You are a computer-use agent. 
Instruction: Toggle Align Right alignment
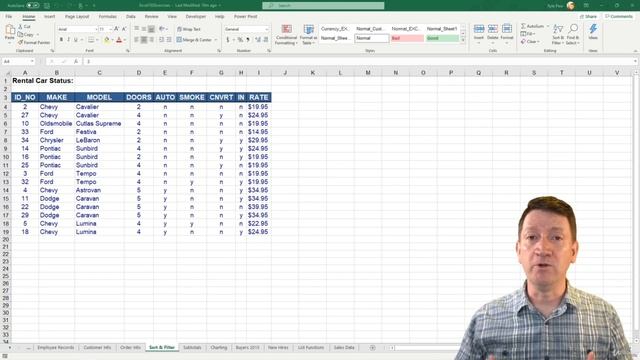tap(151, 40)
